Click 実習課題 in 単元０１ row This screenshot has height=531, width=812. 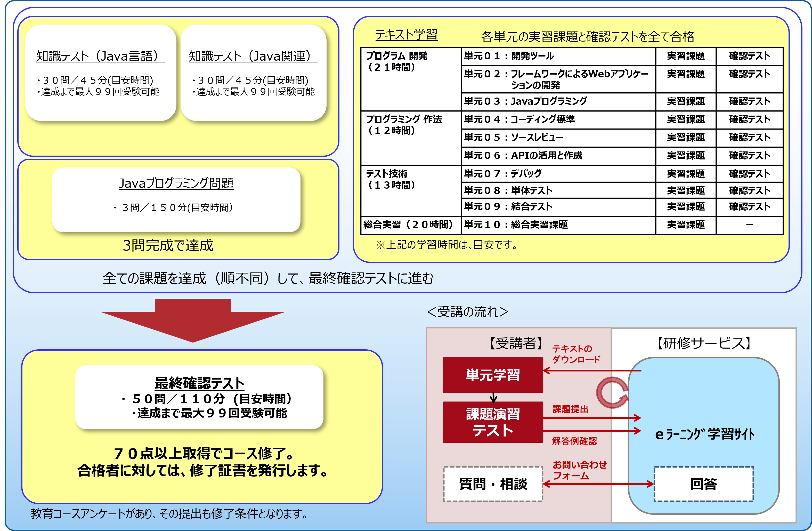[x=686, y=56]
